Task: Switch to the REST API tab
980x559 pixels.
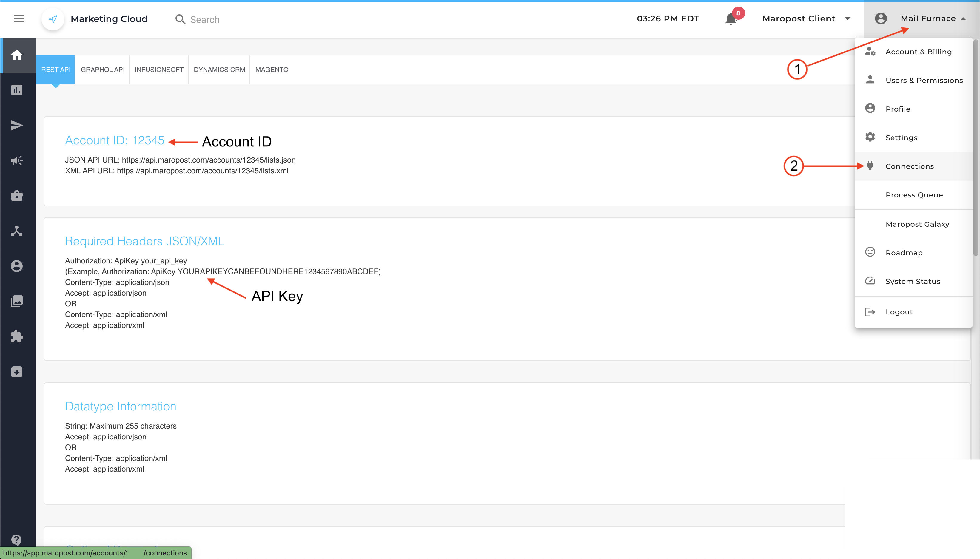Action: point(56,70)
